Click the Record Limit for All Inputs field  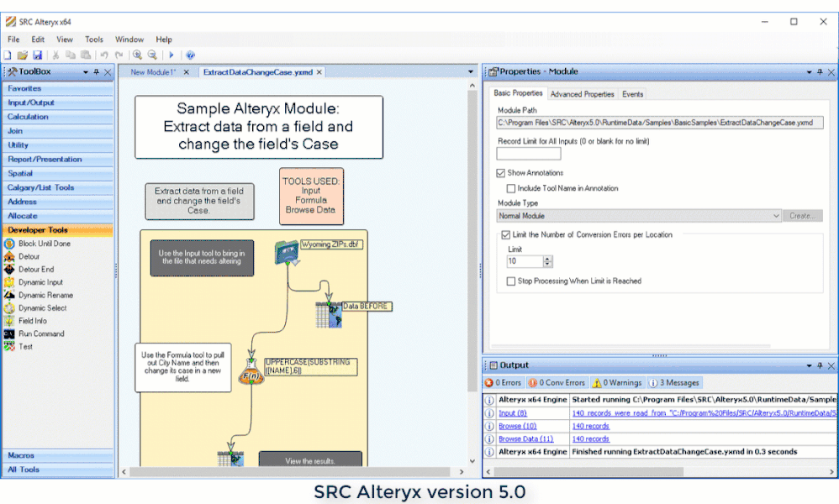click(x=529, y=154)
